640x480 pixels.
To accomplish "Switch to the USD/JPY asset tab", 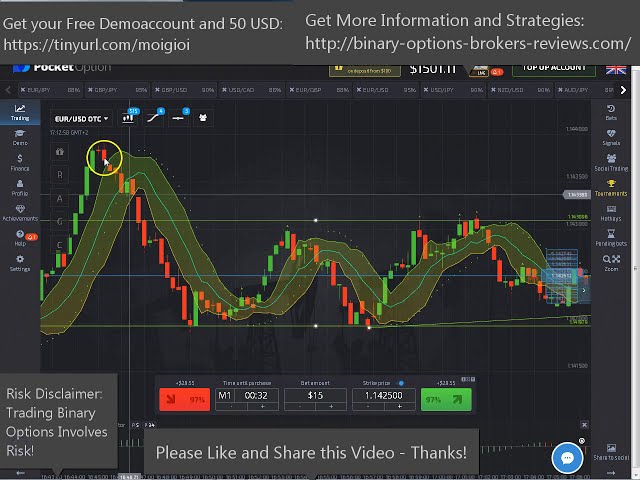I will point(453,90).
